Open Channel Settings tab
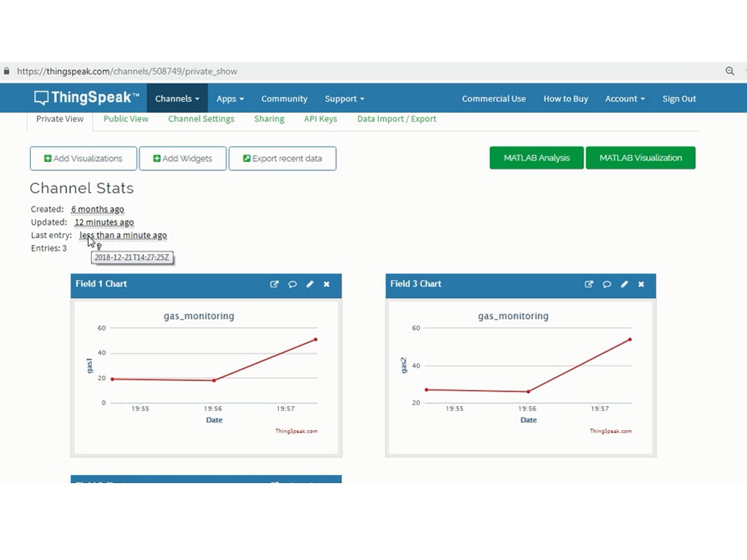Screen dimensions: 747x560 (x=201, y=119)
